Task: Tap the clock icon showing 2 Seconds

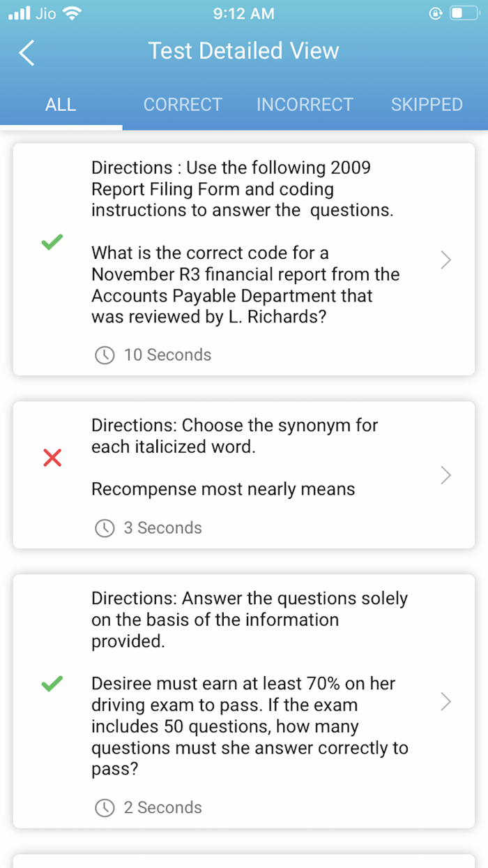Action: (x=104, y=807)
